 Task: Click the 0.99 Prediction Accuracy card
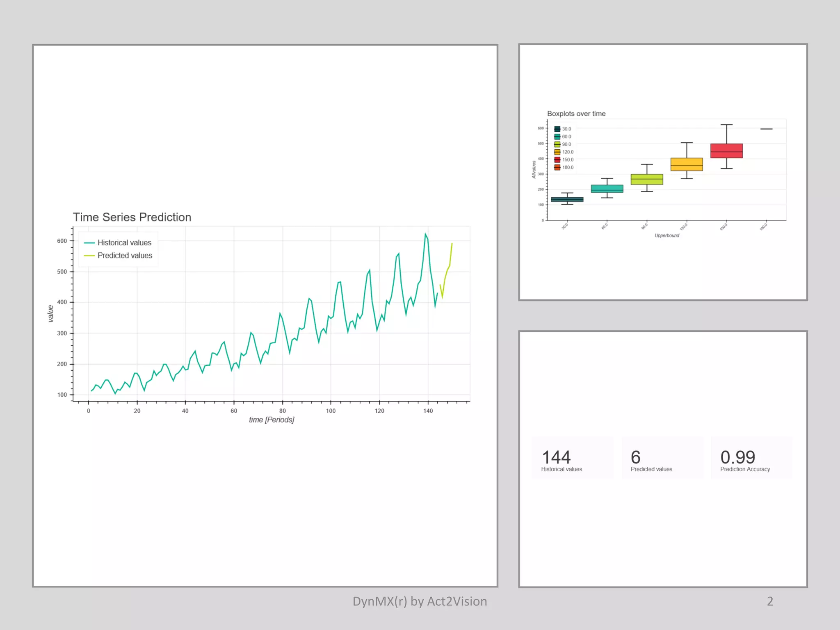tap(751, 458)
